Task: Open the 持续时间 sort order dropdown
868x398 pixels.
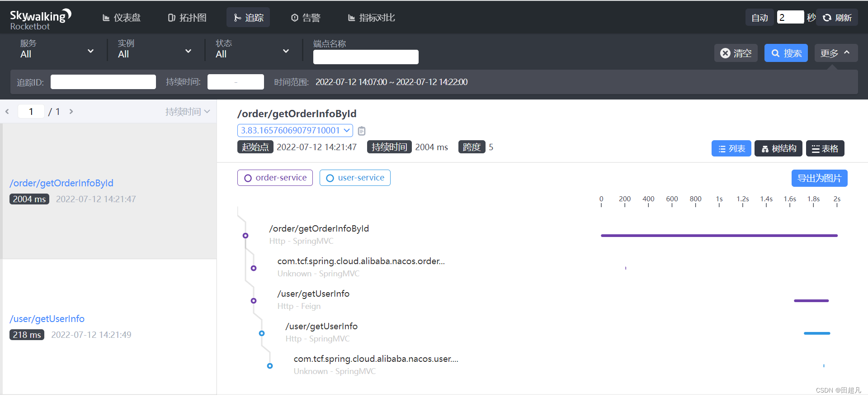Action: pos(187,111)
